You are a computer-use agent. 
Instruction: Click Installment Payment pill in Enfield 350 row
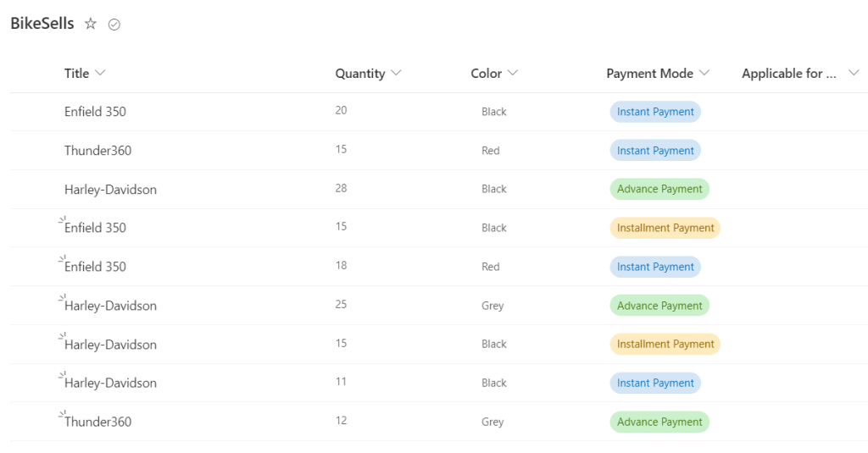point(665,228)
